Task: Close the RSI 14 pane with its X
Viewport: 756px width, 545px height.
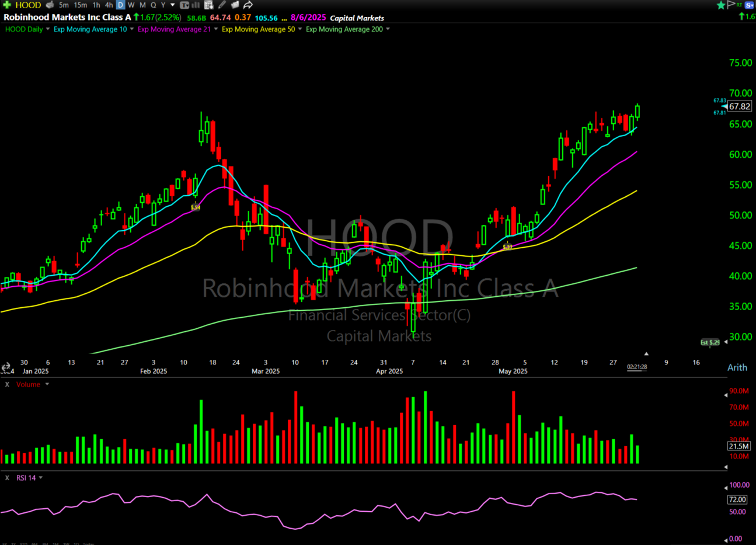Action: (7, 478)
